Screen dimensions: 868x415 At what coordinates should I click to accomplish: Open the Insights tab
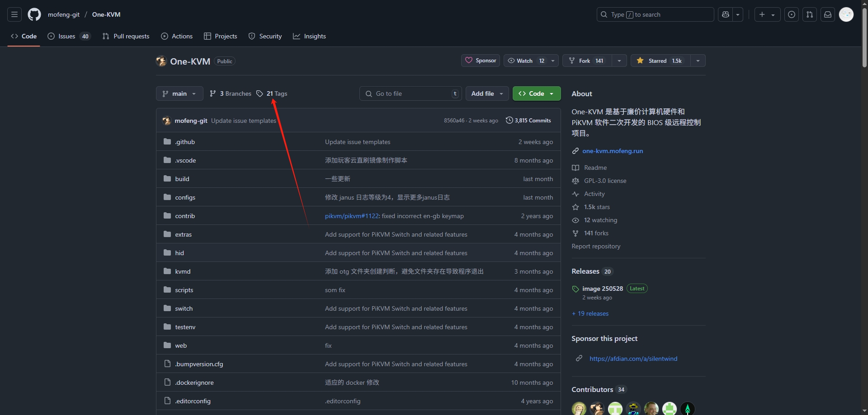(310, 36)
